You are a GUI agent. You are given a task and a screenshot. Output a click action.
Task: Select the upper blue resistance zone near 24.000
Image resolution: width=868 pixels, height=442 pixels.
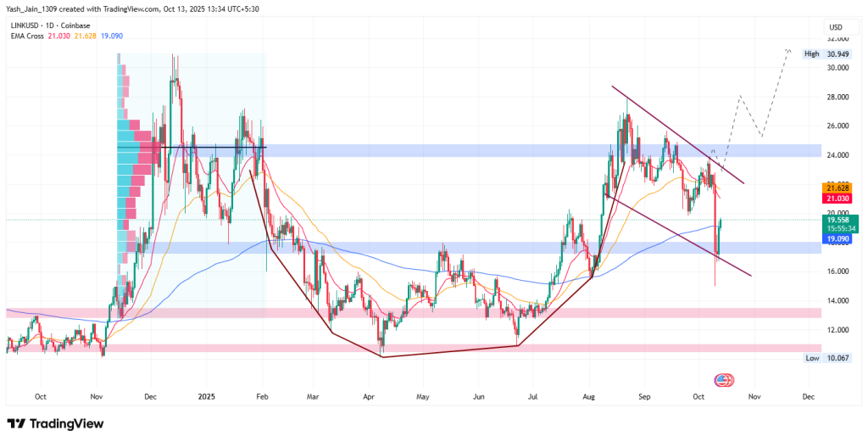click(509, 150)
